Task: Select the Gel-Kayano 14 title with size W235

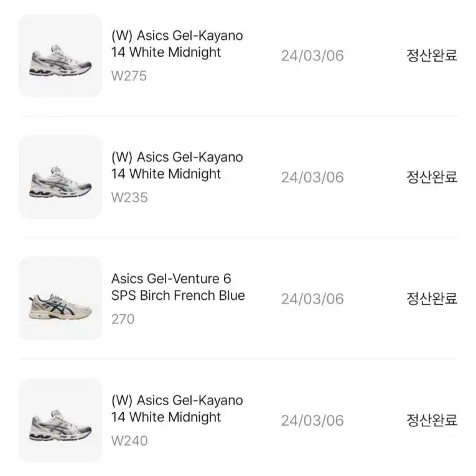Action: [x=177, y=166]
